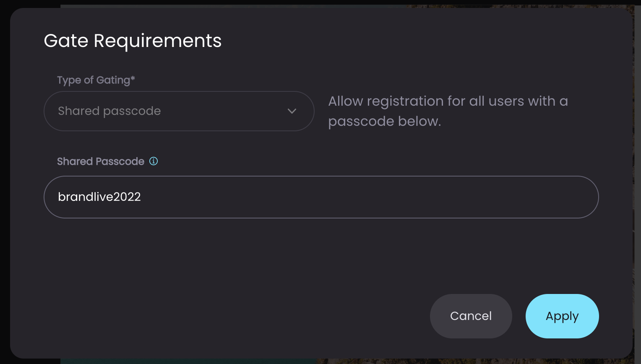Show the Shared Passcode tooltip info circle
Image resolution: width=641 pixels, height=364 pixels.
point(154,161)
